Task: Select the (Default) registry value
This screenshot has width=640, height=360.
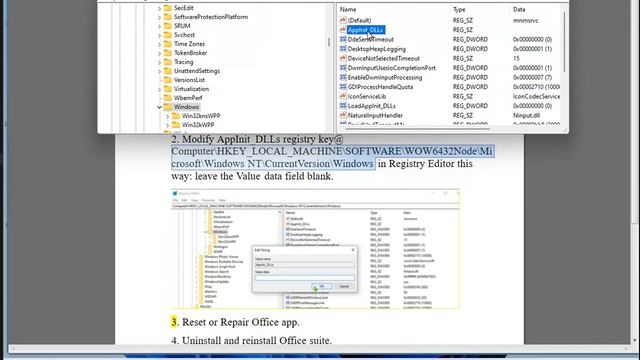Action: tap(359, 20)
